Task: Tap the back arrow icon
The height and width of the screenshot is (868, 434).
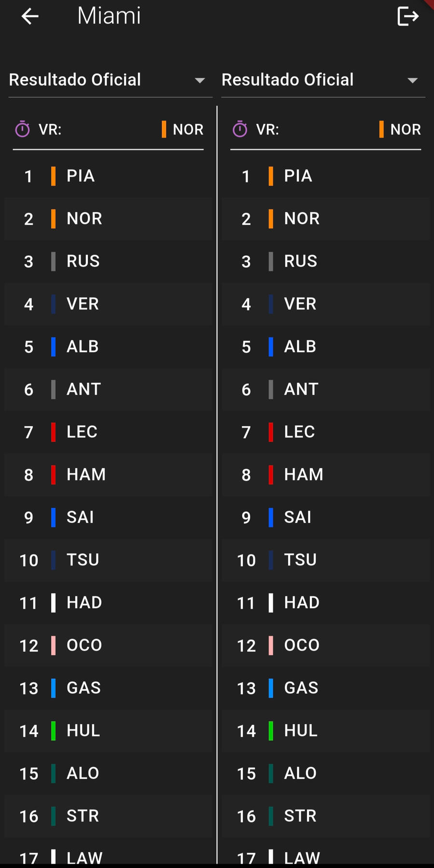Action: click(30, 16)
